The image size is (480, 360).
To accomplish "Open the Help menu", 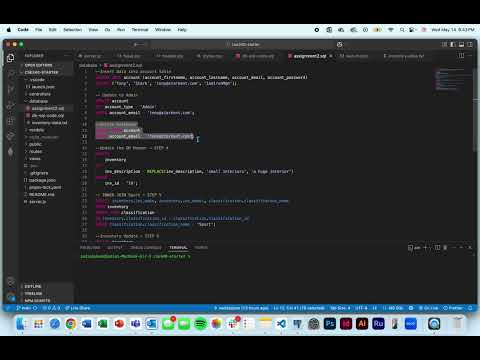I will [182, 30].
